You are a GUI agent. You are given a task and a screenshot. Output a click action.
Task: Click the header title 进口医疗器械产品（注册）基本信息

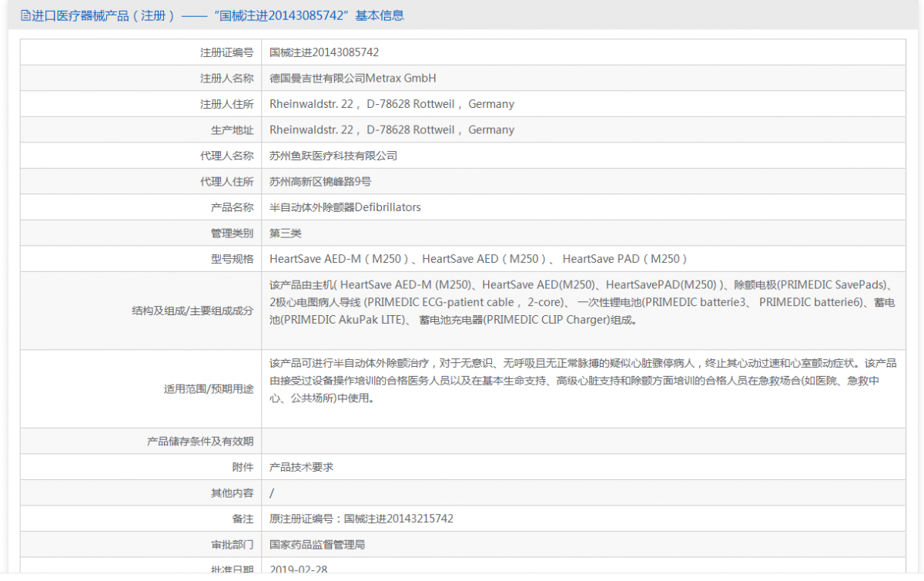218,15
